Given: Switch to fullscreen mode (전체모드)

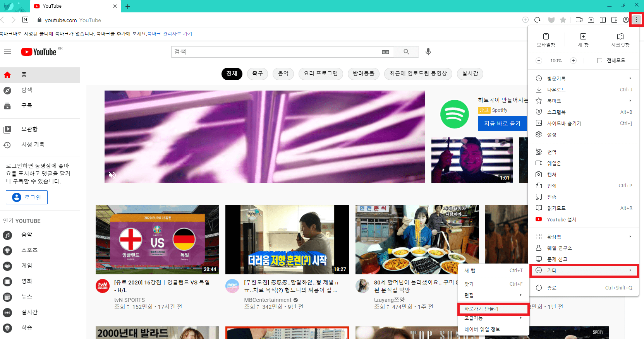Looking at the screenshot, I should point(611,60).
